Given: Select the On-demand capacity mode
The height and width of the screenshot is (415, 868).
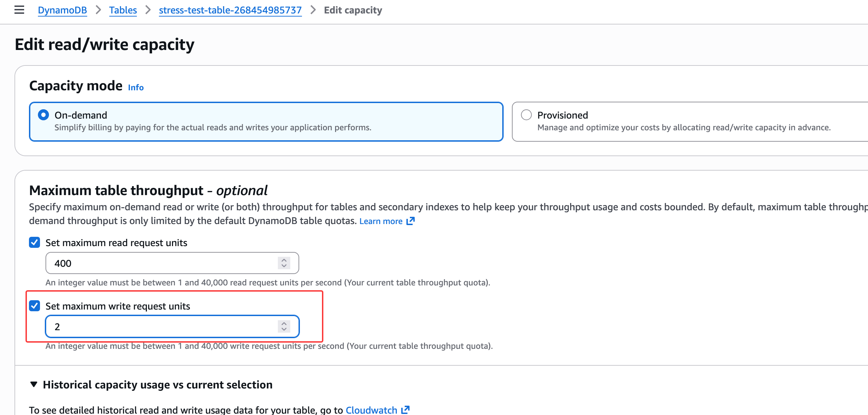Looking at the screenshot, I should 43,115.
